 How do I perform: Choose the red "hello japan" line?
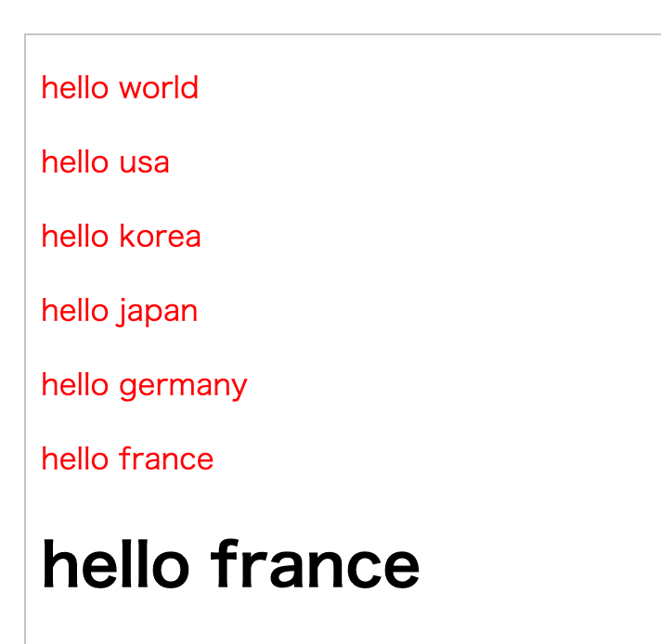coord(120,312)
